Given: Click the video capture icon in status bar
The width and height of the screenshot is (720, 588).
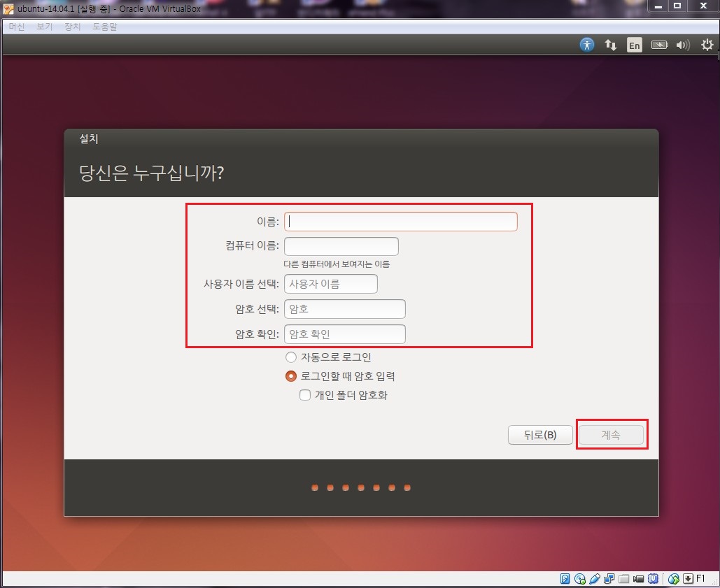Looking at the screenshot, I should (x=638, y=578).
